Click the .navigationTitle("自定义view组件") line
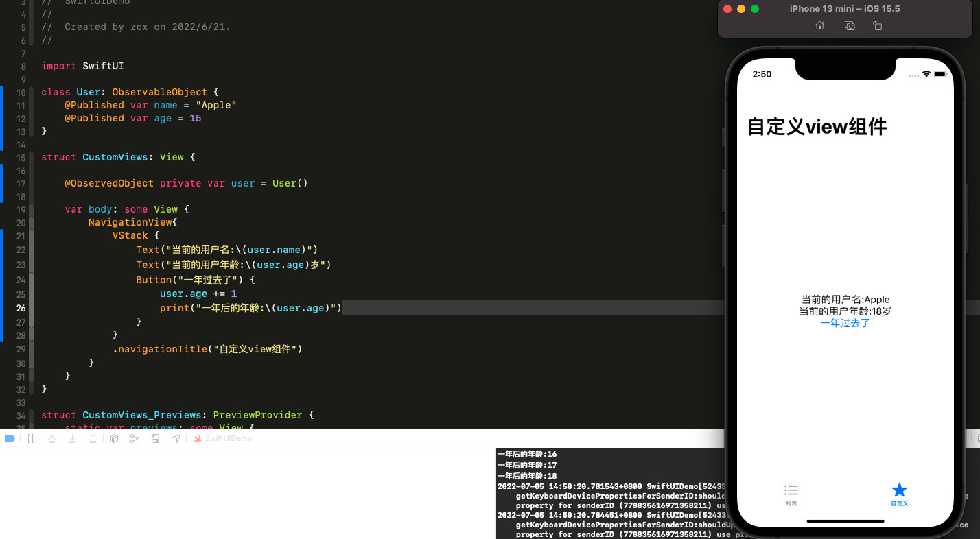 pyautogui.click(x=207, y=349)
